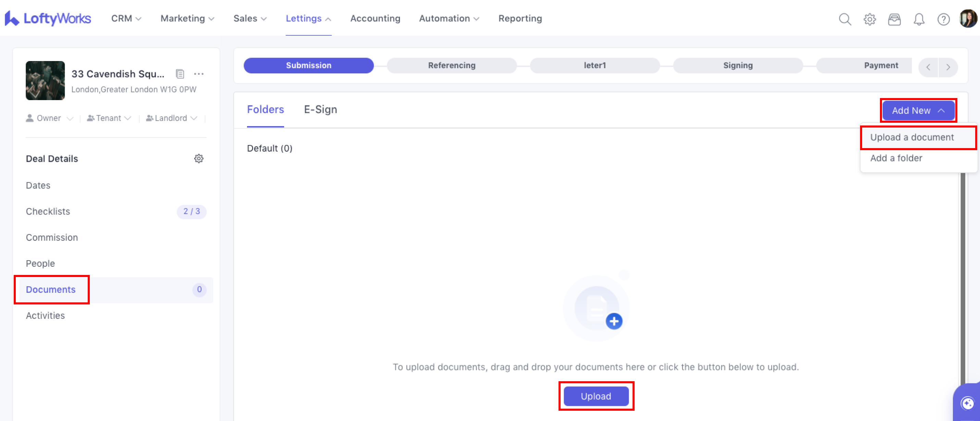Select 'Upload a document' menu option
Screen dimensions: 980x421
click(x=911, y=137)
